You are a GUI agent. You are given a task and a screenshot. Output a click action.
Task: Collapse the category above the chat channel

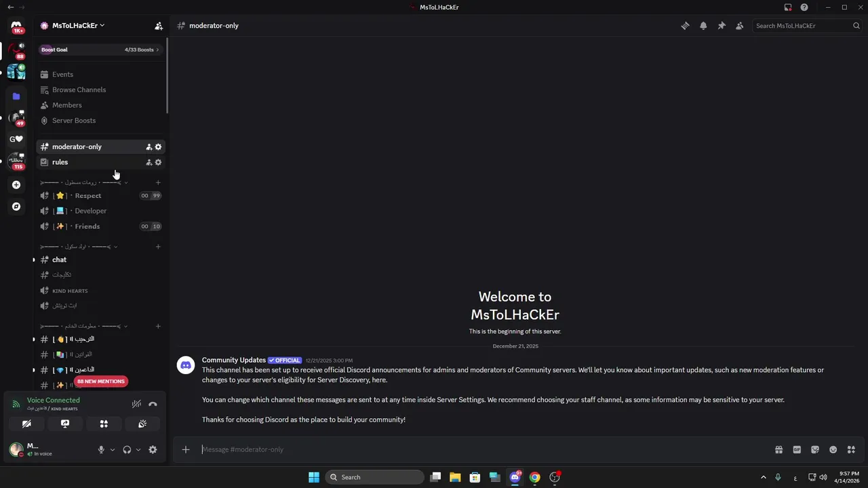pyautogui.click(x=79, y=246)
